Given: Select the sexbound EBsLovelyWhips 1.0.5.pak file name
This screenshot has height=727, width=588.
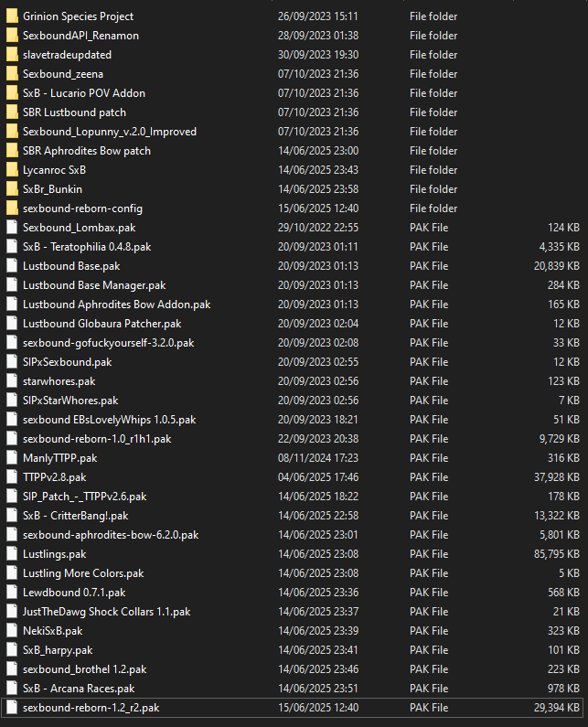Looking at the screenshot, I should click(110, 420).
